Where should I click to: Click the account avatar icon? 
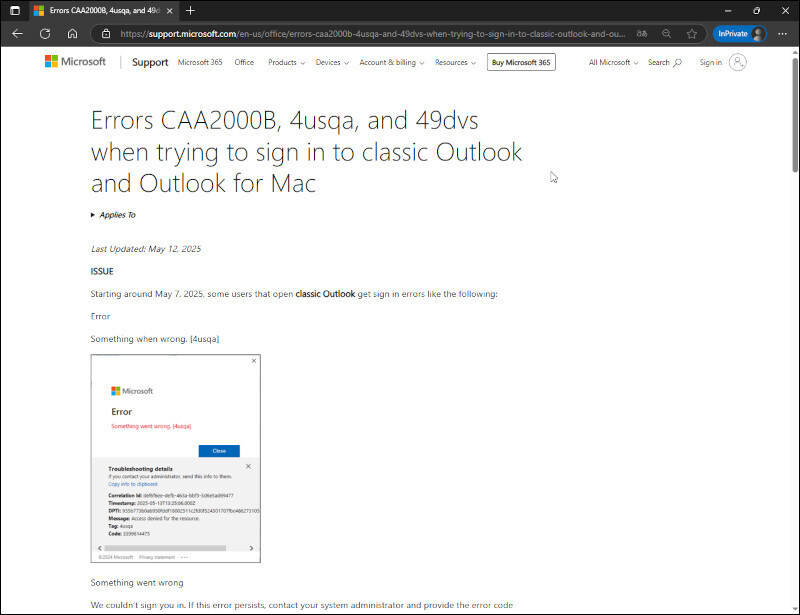(737, 62)
